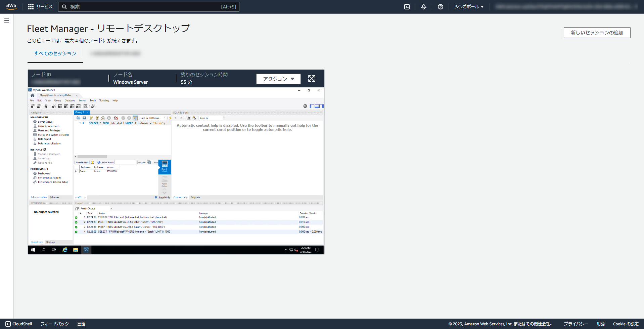Toggle the secondary sidebar panel visibility
The width and height of the screenshot is (644, 329).
321,106
